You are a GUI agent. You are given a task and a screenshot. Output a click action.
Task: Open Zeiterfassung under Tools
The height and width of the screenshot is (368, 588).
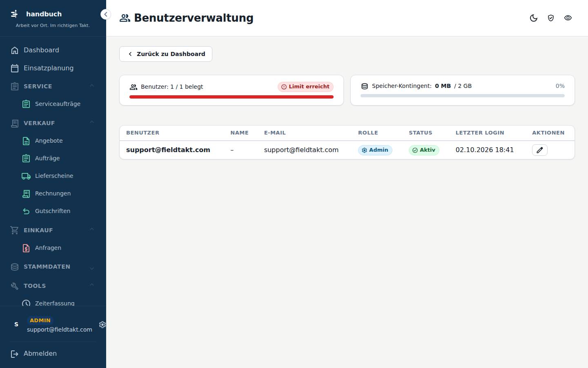(59, 303)
